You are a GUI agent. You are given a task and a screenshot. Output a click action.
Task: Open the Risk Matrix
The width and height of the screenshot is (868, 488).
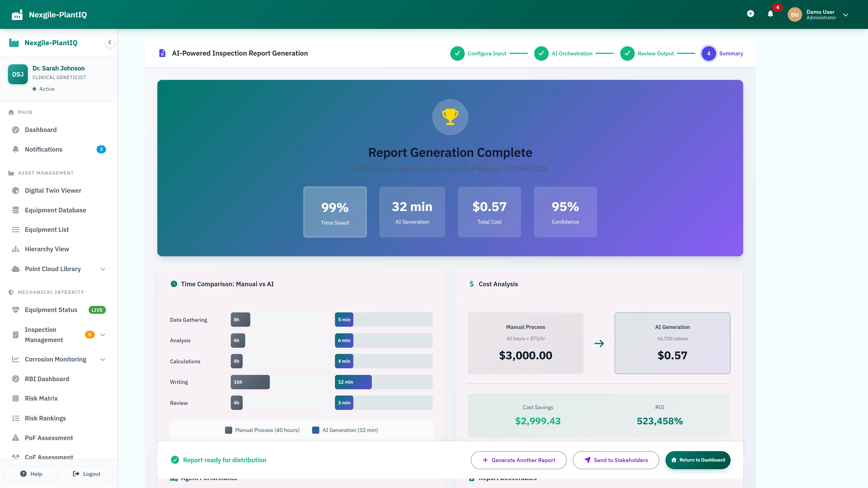click(41, 398)
